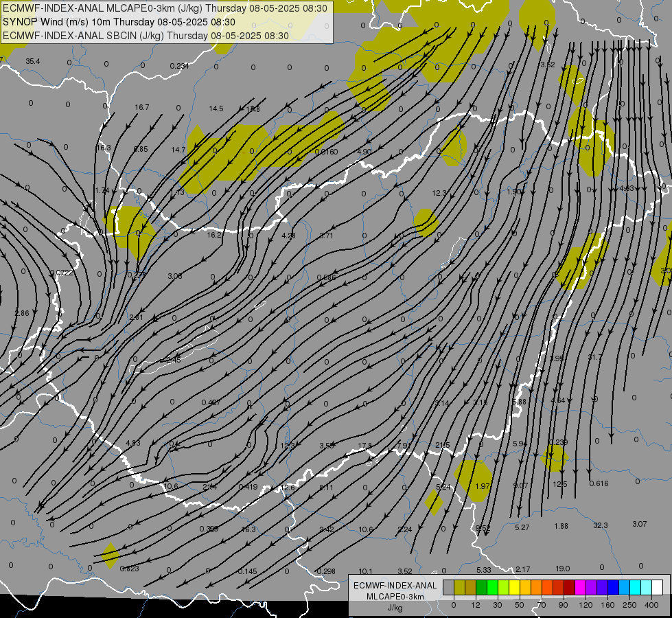Click the map value 2.86
Viewport: 672px width, 618px height.
pyautogui.click(x=22, y=313)
